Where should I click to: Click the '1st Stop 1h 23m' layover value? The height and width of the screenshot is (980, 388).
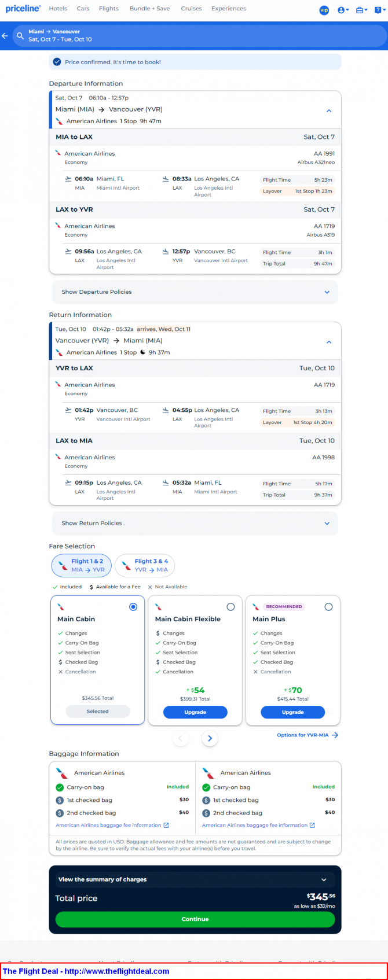(x=314, y=191)
